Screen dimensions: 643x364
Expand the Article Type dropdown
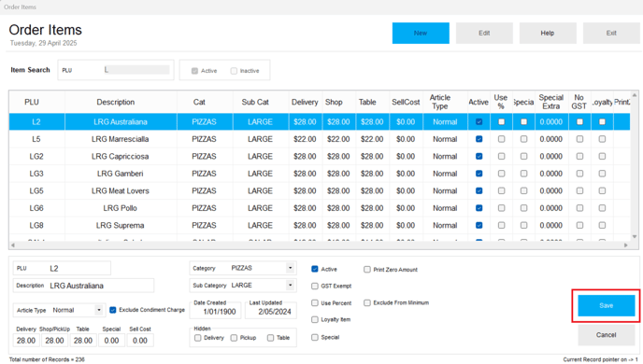pos(99,310)
